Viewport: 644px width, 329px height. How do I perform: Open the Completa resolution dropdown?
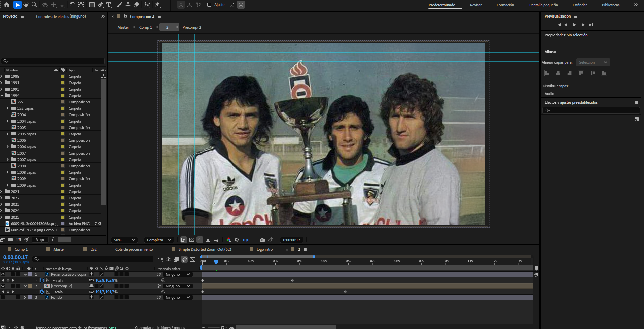pos(159,240)
